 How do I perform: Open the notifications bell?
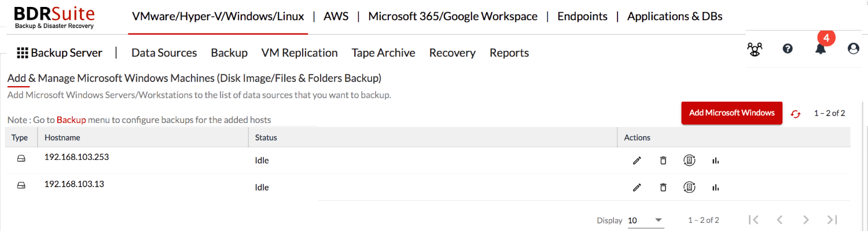[x=821, y=49]
